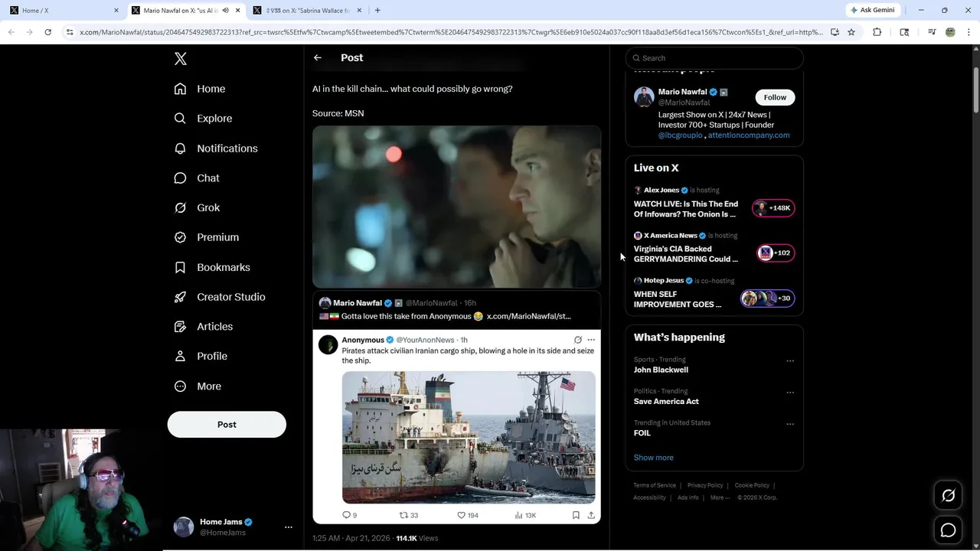Click the Grok icon on Anonymous post
Screen dimensions: 980x551
(578, 340)
